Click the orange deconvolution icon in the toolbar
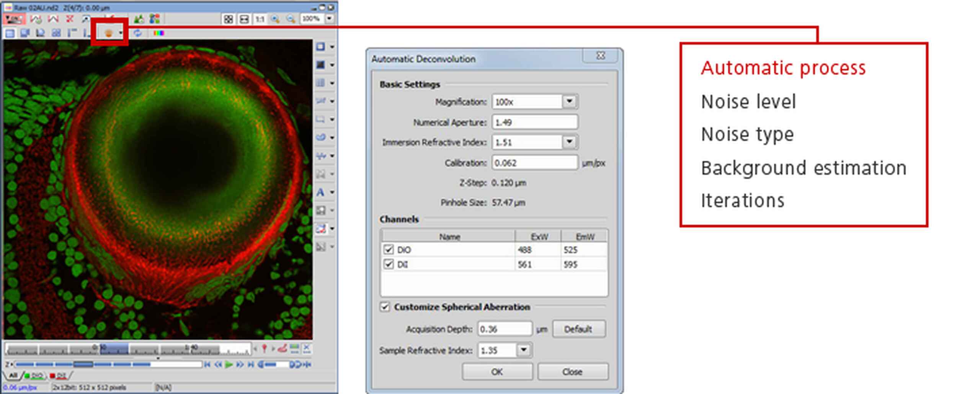Image resolution: width=980 pixels, height=394 pixels. [108, 33]
